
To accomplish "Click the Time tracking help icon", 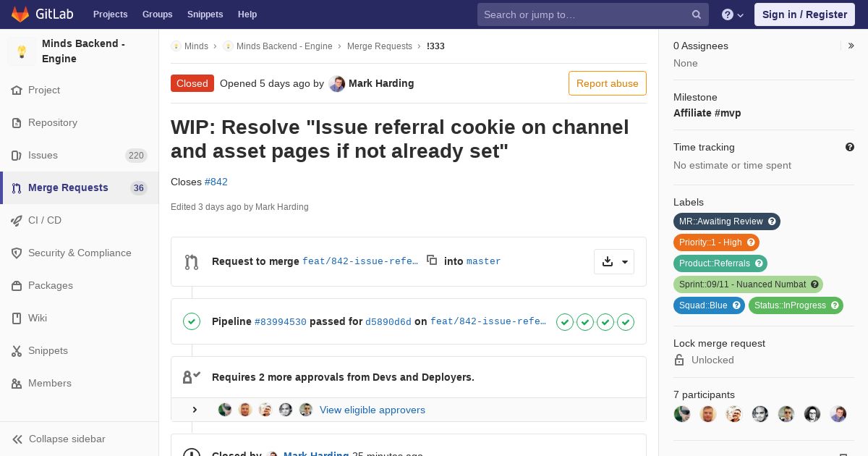I will click(x=850, y=147).
